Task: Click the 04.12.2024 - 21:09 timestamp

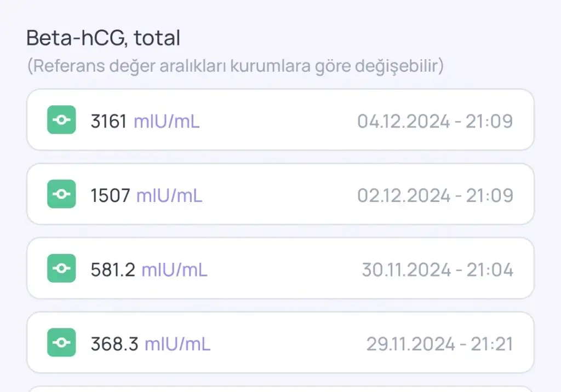Action: point(435,121)
